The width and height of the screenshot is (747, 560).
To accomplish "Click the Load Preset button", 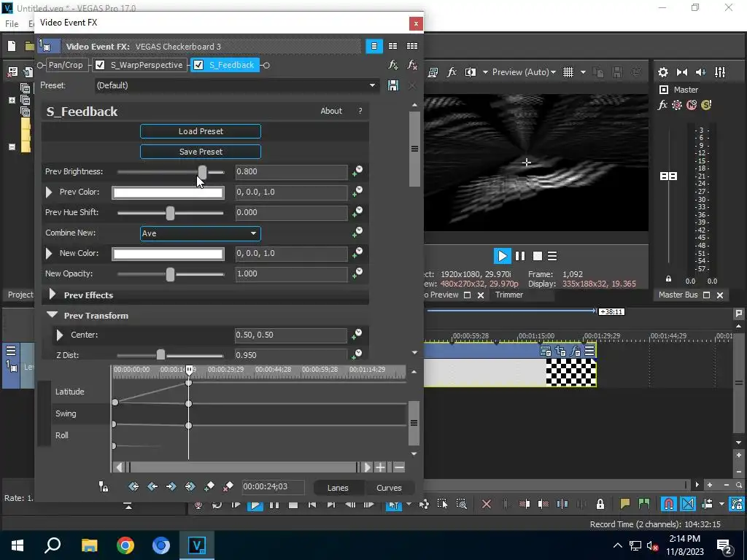I will (201, 131).
